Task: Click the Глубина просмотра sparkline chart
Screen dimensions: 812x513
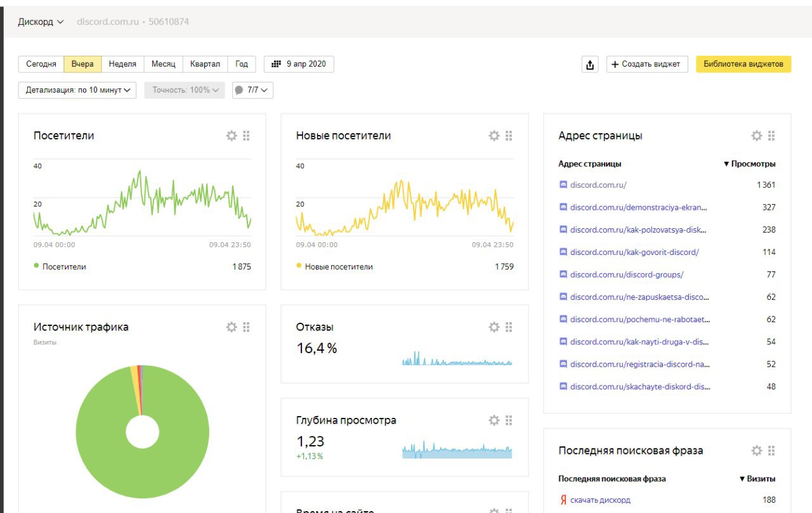Action: point(457,450)
